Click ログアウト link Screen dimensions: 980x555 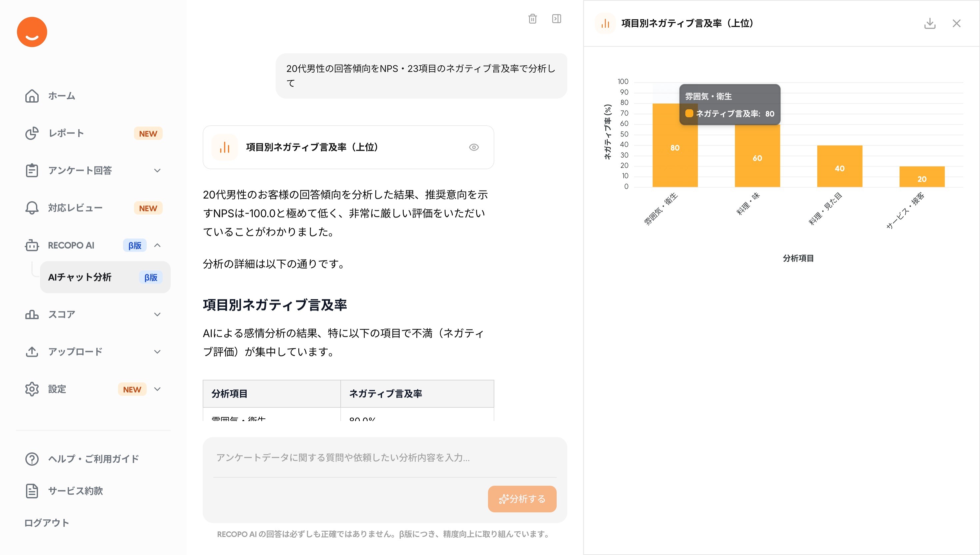[47, 523]
